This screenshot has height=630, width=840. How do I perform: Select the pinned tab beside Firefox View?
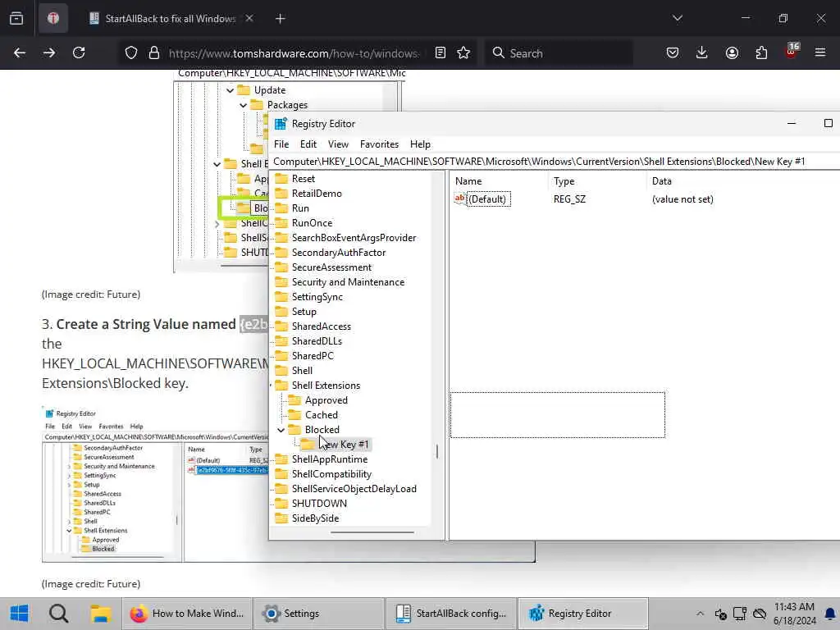pyautogui.click(x=53, y=18)
